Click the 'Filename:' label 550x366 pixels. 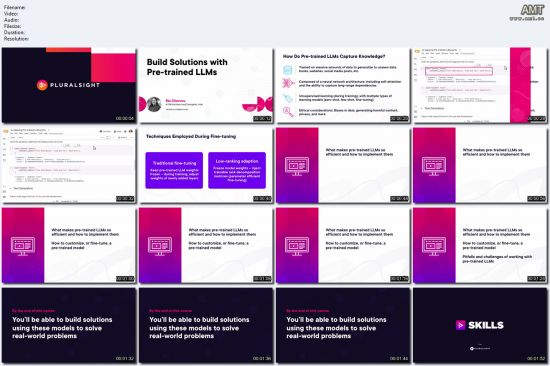[14, 7]
